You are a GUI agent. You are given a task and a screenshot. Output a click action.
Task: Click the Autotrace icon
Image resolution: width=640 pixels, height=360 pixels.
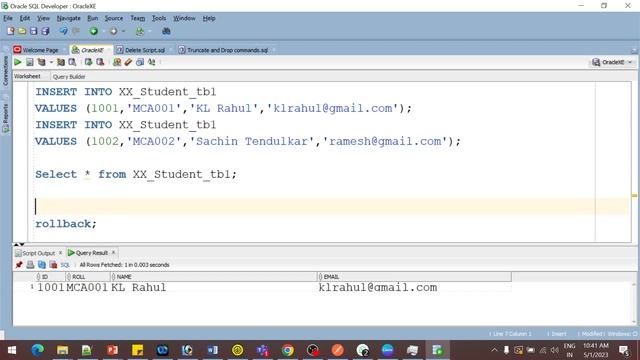pyautogui.click(x=61, y=62)
